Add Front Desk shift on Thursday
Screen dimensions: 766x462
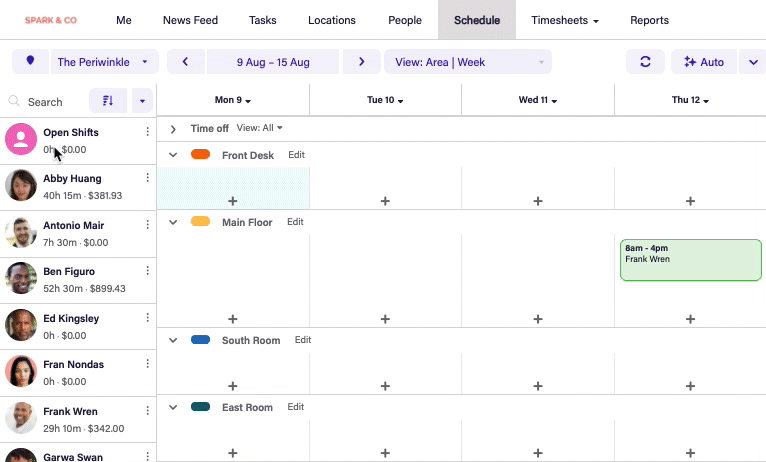(x=690, y=201)
